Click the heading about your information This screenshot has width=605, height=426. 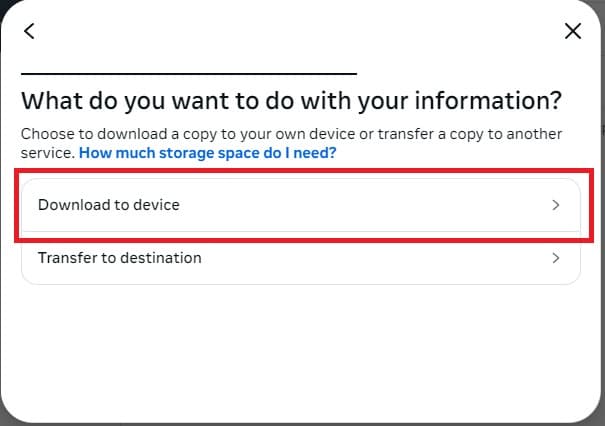(291, 101)
